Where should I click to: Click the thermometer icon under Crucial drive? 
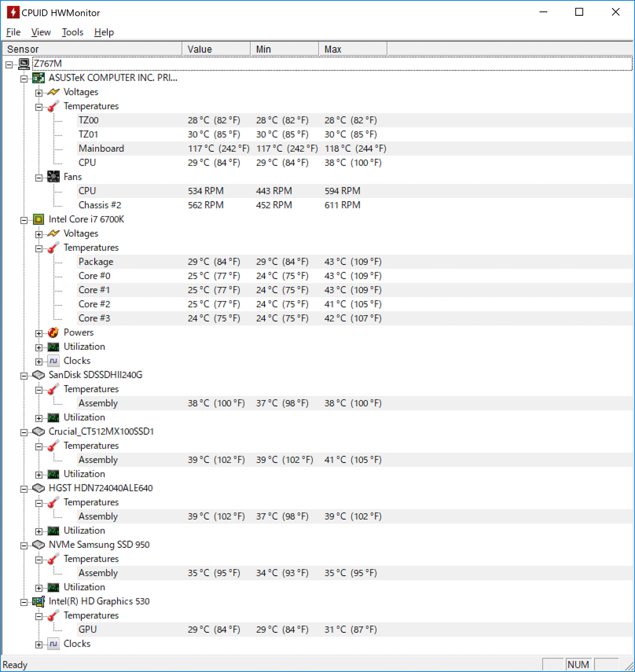point(53,446)
